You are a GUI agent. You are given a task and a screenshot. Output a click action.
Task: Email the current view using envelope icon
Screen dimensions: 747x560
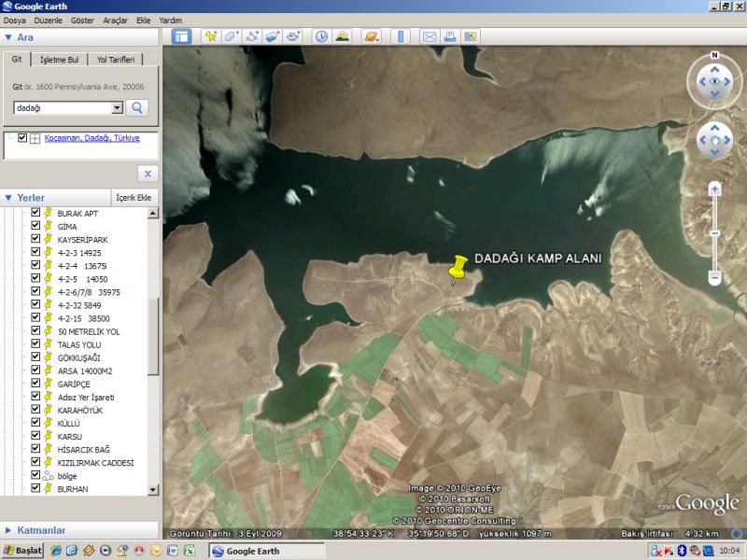430,36
